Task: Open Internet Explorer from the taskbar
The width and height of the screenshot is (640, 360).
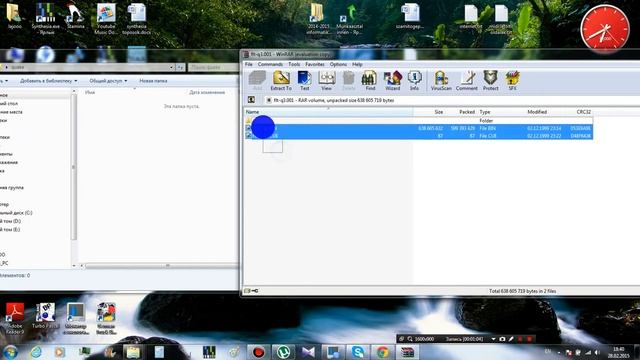Action: tap(36, 352)
